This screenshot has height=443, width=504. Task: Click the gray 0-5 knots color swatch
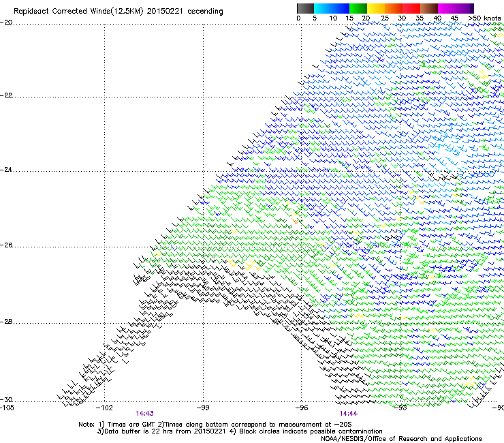pos(305,8)
